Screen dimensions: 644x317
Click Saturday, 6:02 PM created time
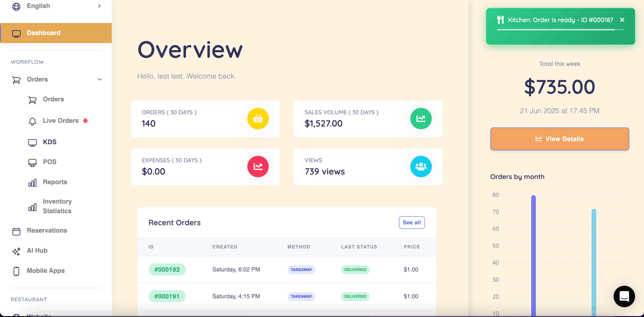[236, 270]
